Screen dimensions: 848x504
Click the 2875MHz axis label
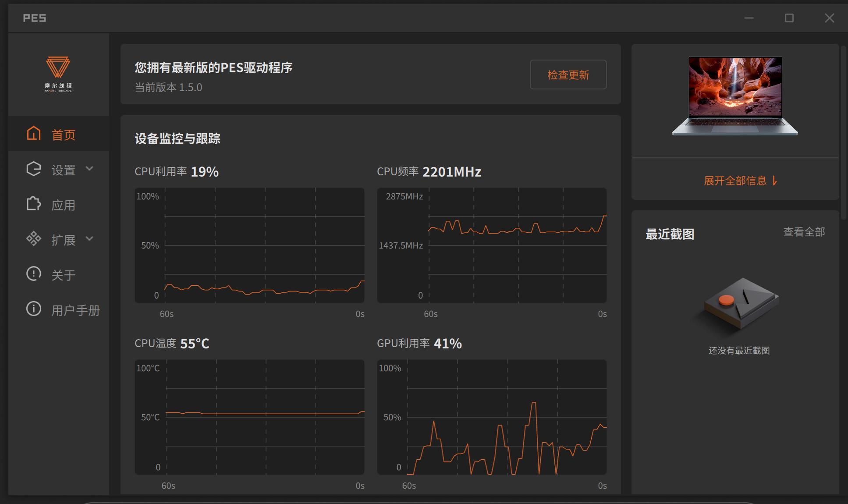tap(404, 196)
